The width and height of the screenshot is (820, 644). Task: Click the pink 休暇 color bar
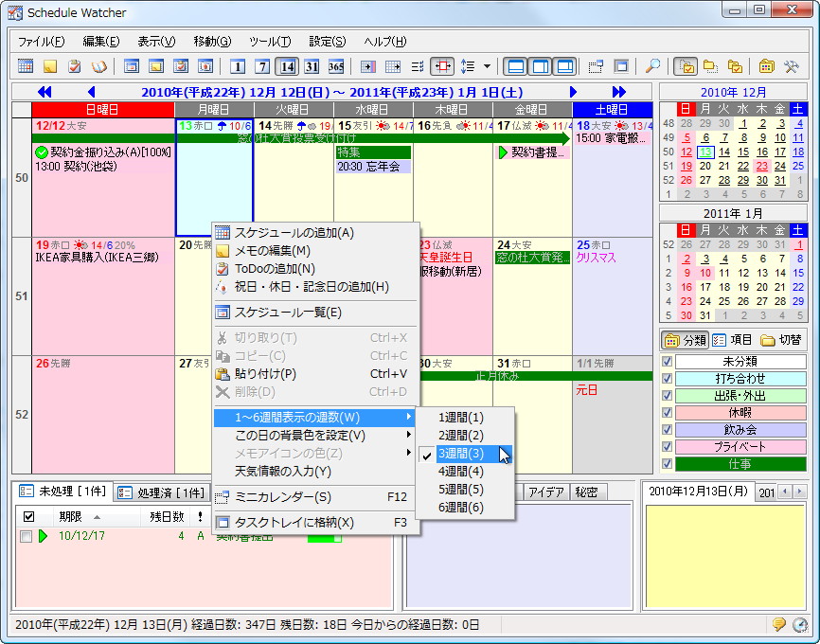(740, 412)
